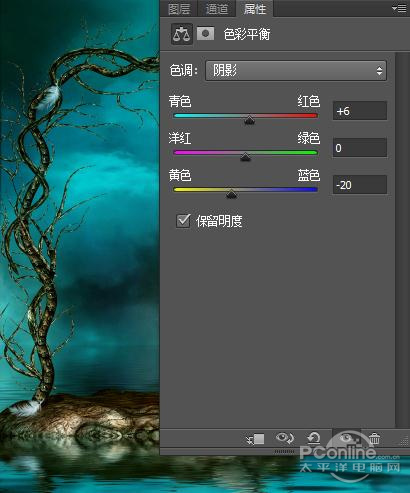Open the 色调 tone dropdown showing 阴影
The image size is (410, 493).
(x=296, y=70)
